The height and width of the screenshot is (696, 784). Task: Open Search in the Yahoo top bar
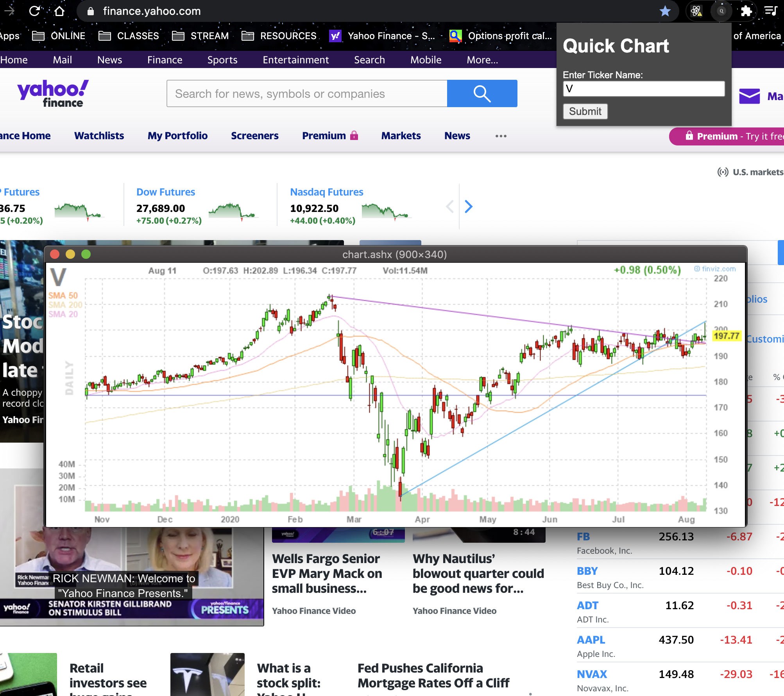369,60
